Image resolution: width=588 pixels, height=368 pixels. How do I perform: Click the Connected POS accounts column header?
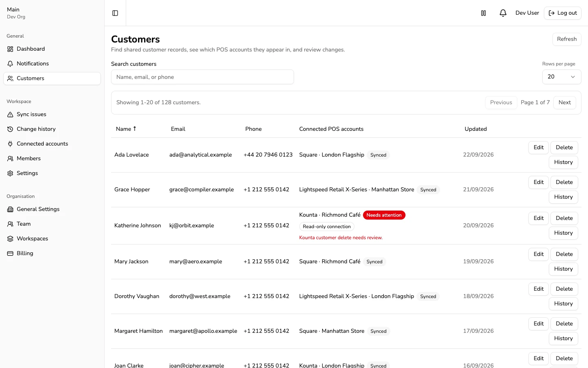pos(331,129)
